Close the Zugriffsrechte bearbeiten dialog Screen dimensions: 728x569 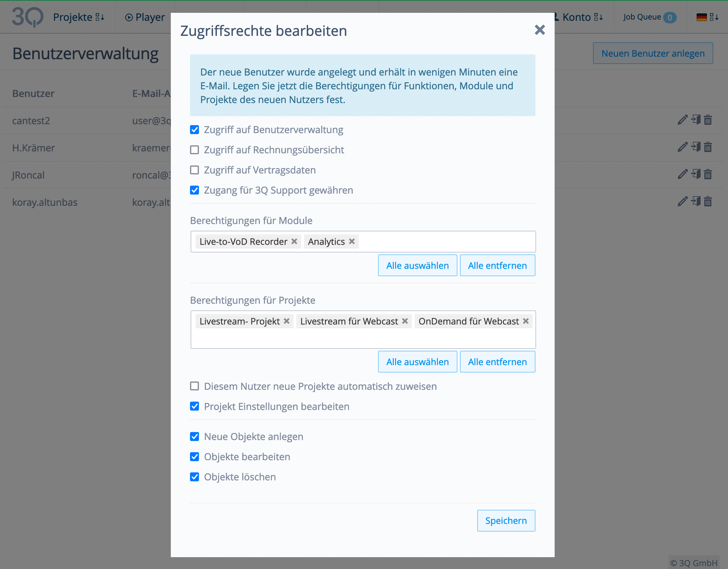(539, 30)
